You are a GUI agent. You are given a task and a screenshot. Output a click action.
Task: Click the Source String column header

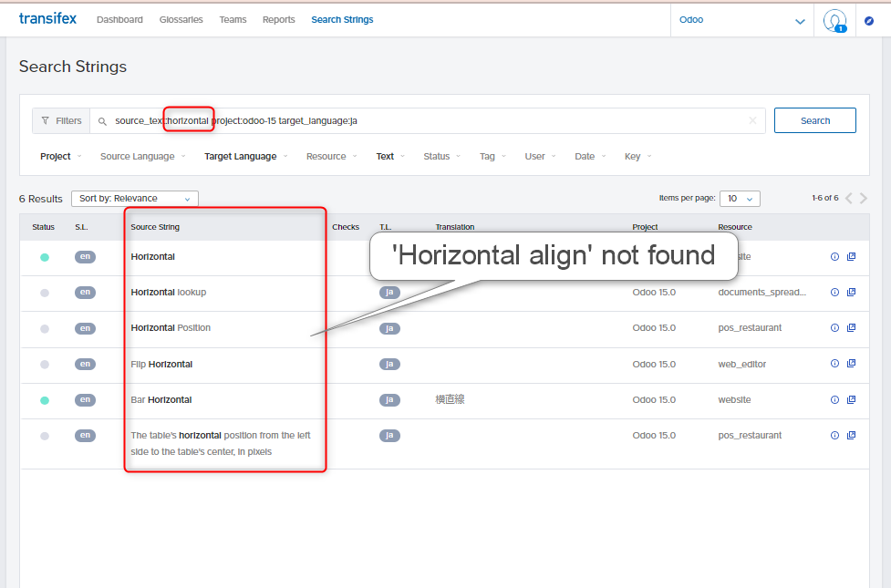tap(155, 227)
